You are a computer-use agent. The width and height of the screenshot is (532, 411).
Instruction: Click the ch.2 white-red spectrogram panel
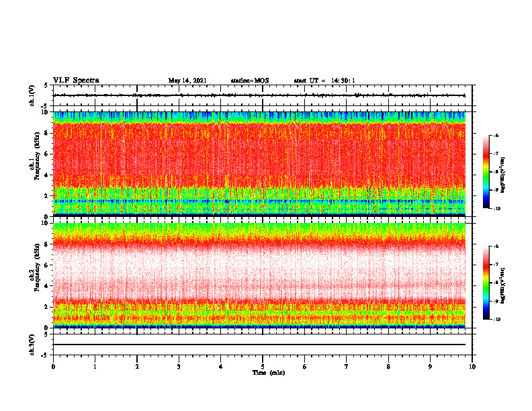pyautogui.click(x=259, y=275)
